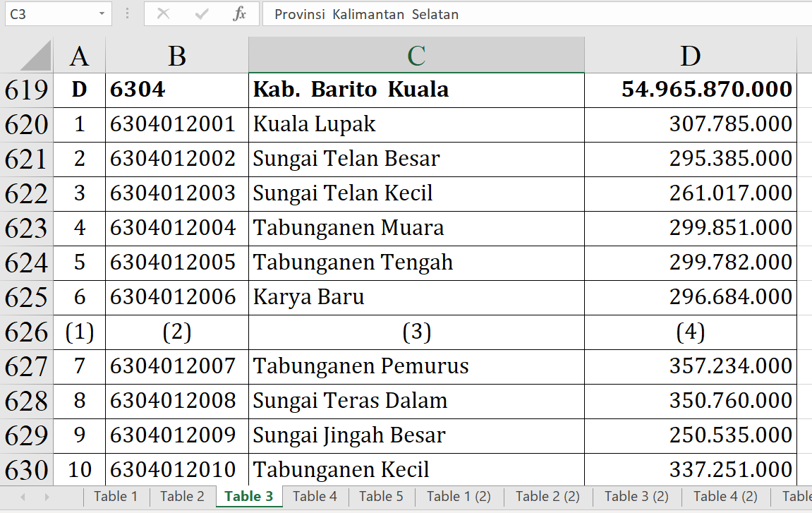Click the Enter checkmark icon in formula bar

(x=202, y=14)
